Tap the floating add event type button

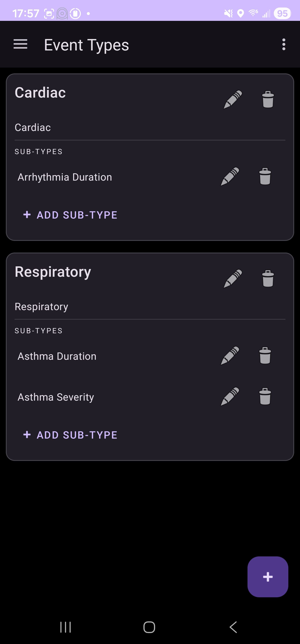[x=267, y=577]
